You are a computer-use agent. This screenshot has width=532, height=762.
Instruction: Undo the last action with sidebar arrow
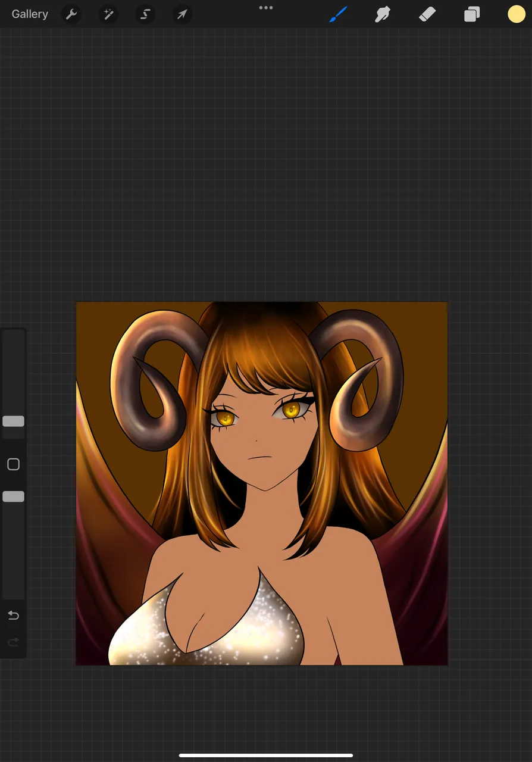(13, 616)
